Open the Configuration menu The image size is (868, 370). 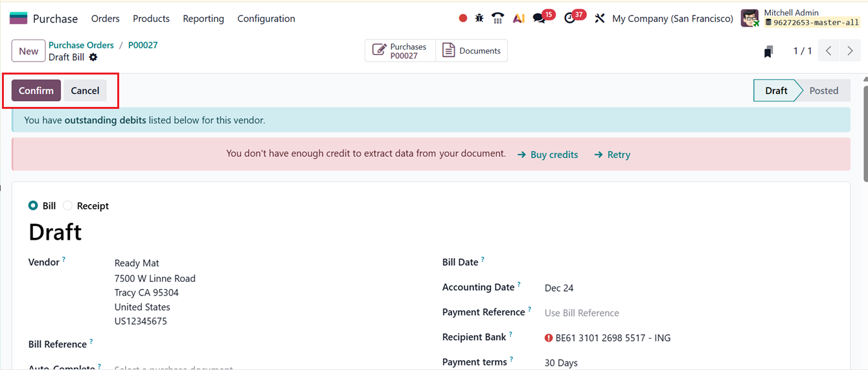click(x=266, y=19)
